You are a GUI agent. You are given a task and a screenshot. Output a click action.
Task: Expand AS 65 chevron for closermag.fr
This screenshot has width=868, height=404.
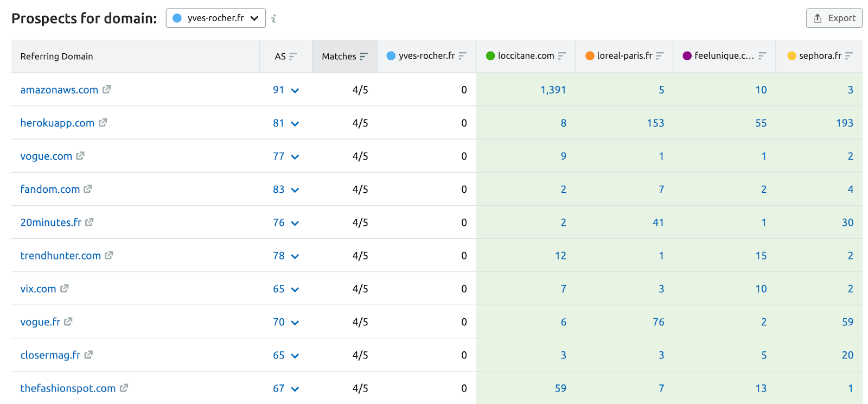click(x=295, y=356)
